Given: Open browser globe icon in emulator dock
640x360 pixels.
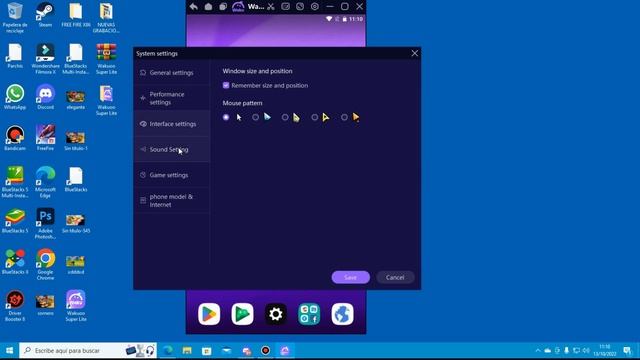Looking at the screenshot, I should [x=342, y=314].
